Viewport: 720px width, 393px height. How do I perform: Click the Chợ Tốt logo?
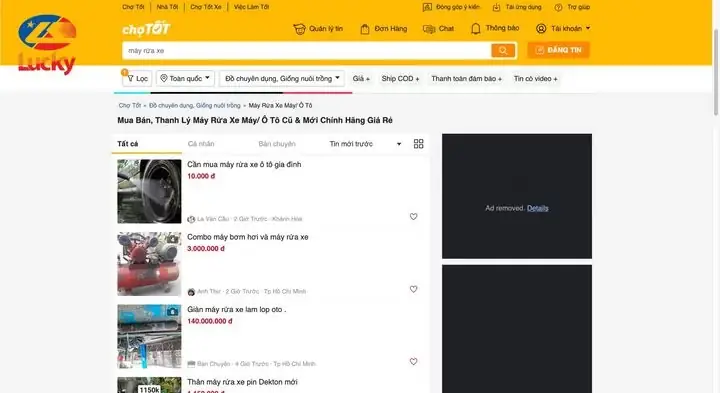click(146, 29)
